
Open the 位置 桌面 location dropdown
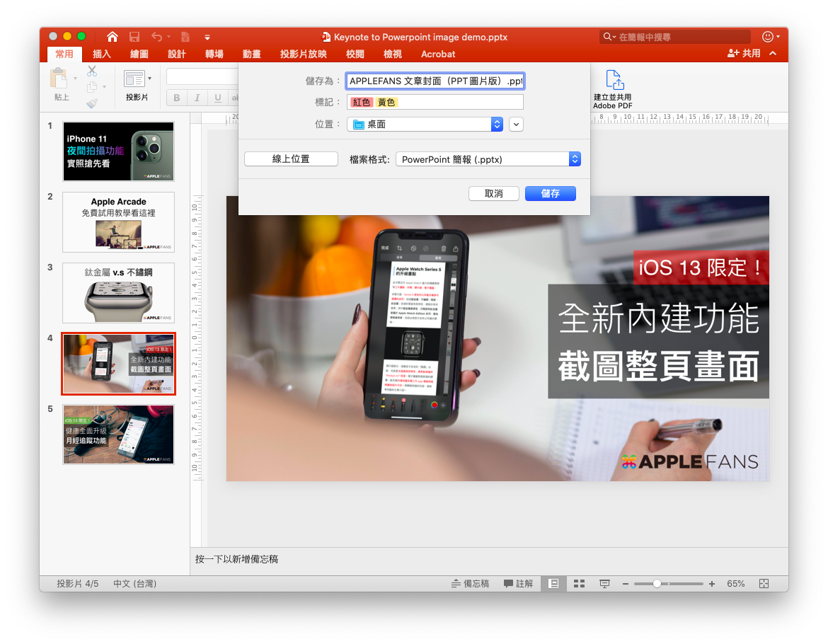[425, 124]
